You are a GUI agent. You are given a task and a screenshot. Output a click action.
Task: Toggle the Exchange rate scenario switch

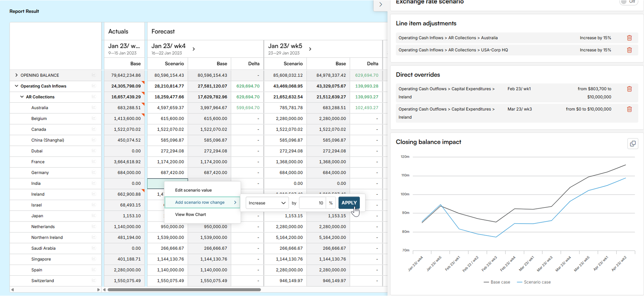point(629,2)
